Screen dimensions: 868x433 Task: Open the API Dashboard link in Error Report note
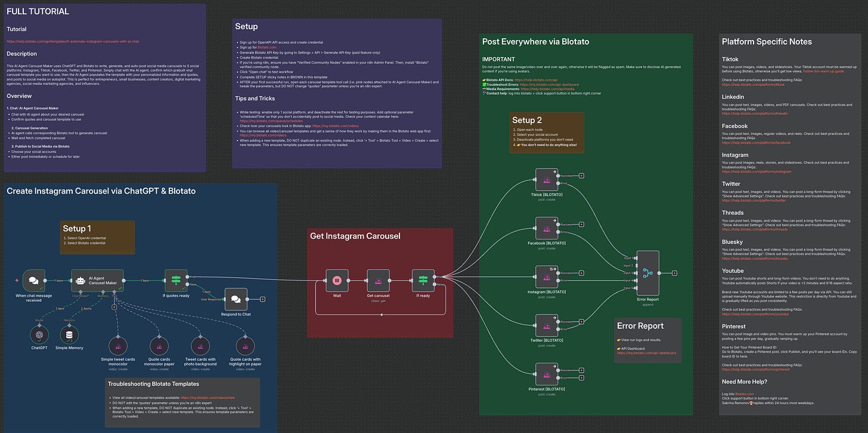(647, 353)
